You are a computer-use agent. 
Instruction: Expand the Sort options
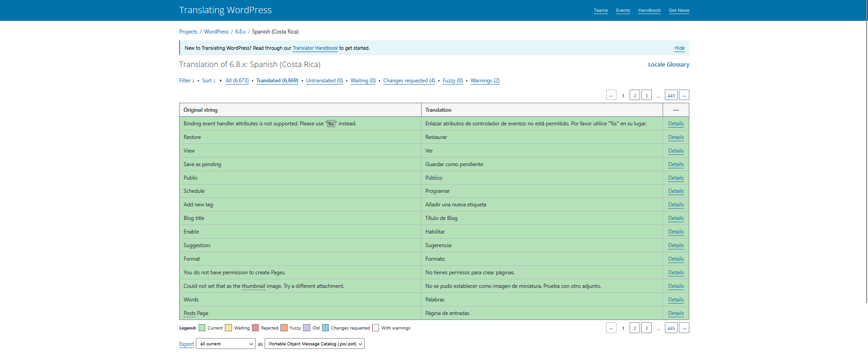(209, 81)
